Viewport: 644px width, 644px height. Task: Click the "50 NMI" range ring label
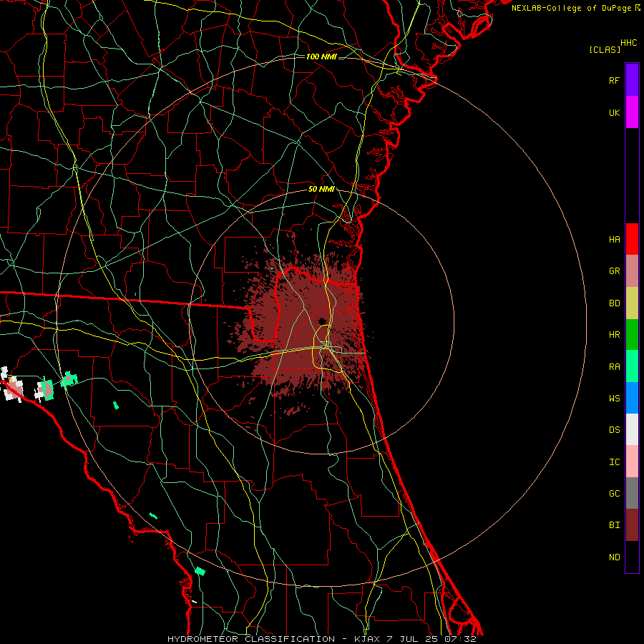click(321, 189)
